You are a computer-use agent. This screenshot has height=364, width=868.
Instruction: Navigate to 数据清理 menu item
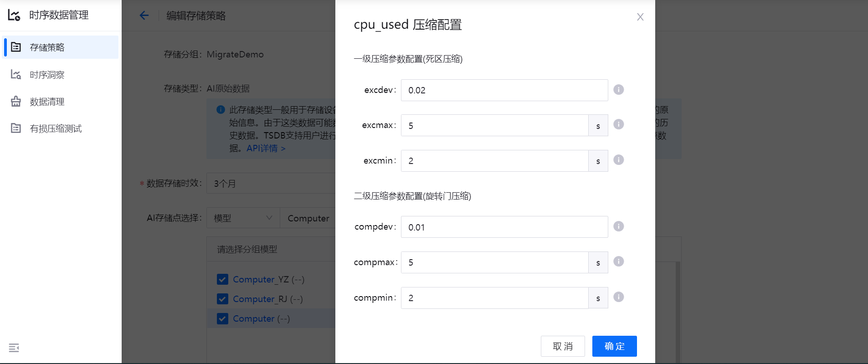(x=47, y=102)
